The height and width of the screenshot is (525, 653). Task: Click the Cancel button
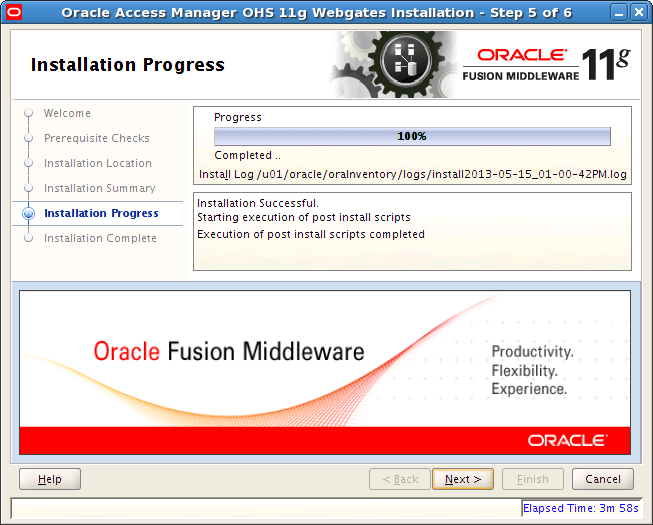(603, 479)
